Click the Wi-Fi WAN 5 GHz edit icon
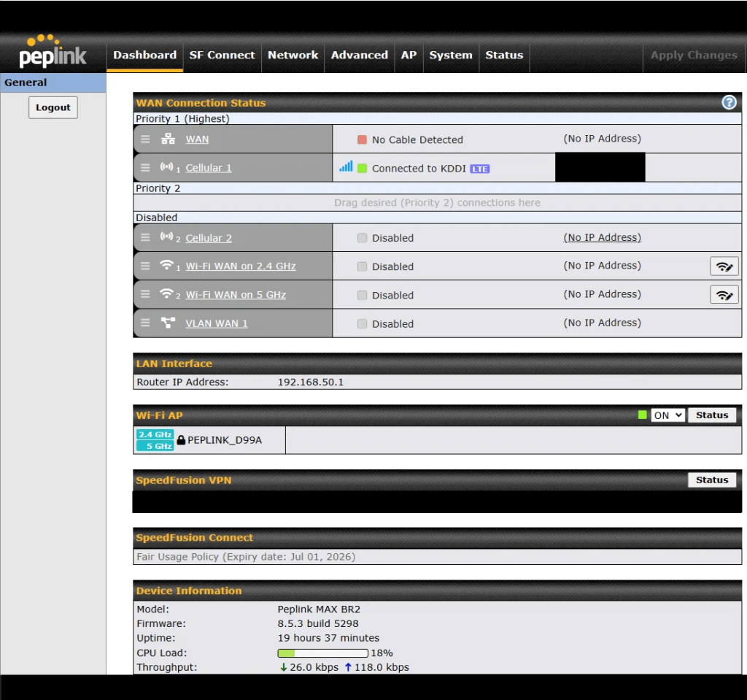747x700 pixels. (x=724, y=295)
